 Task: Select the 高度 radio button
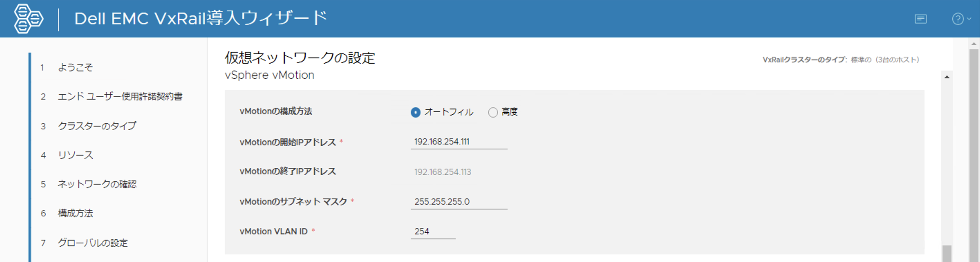pyautogui.click(x=493, y=112)
